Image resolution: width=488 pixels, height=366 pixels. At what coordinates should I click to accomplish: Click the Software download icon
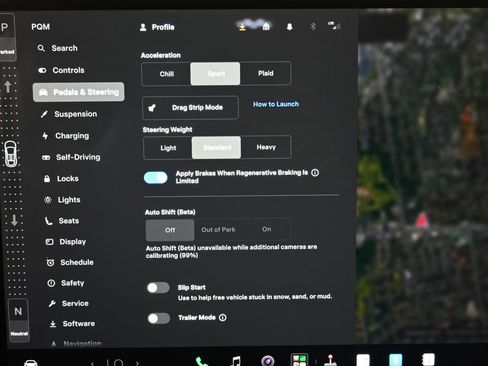(x=53, y=324)
